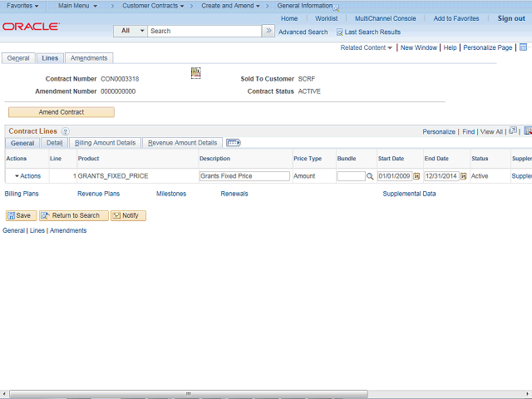
Task: Click the bottom General footer link
Action: [13, 231]
